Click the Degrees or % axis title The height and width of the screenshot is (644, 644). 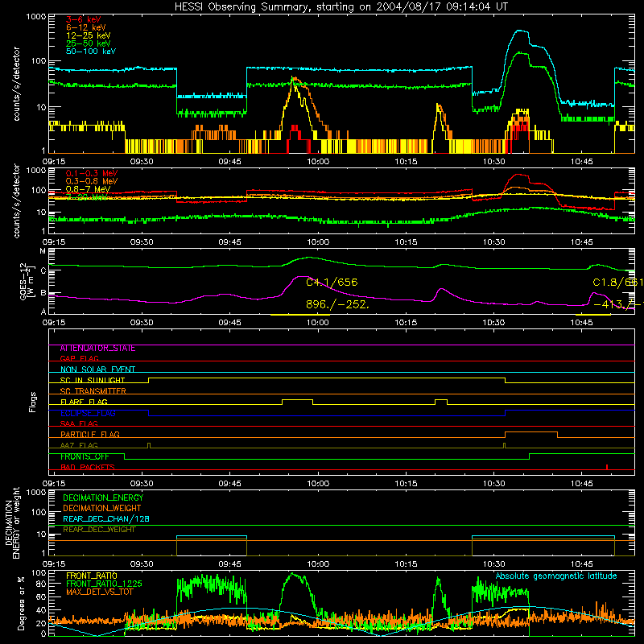pyautogui.click(x=22, y=603)
